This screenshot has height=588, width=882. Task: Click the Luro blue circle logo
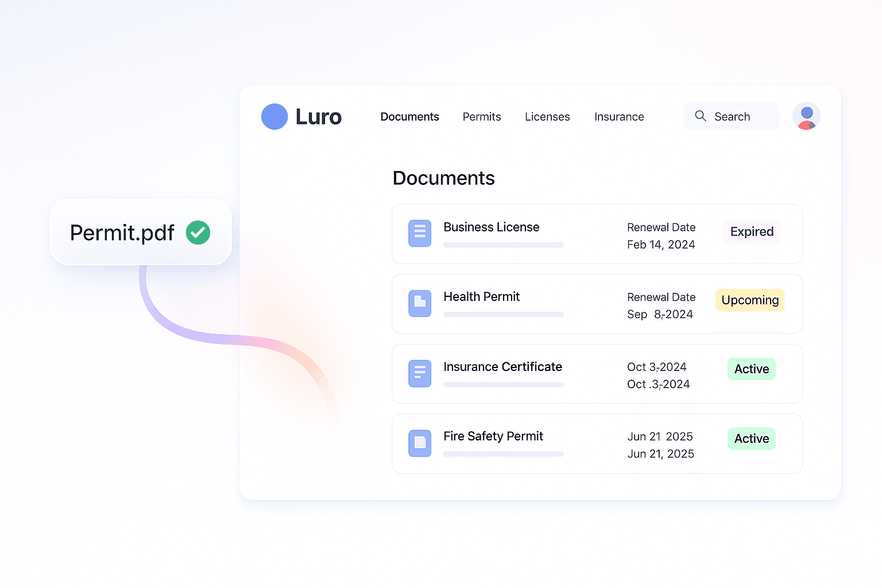(x=274, y=117)
